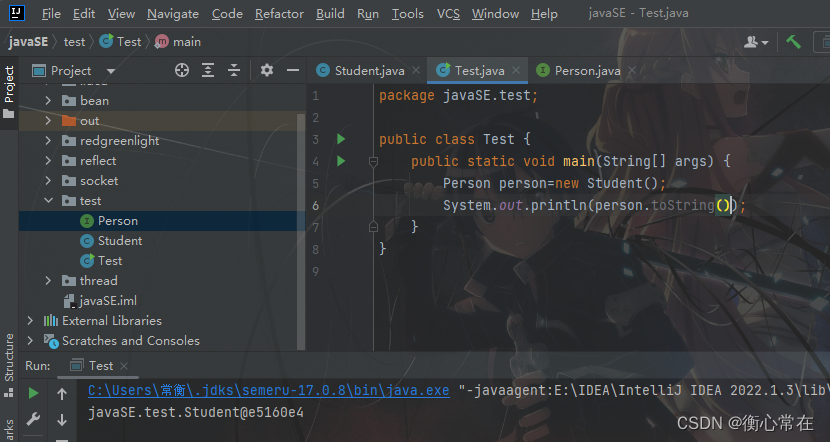The width and height of the screenshot is (830, 442).
Task: Close the Test.java tab
Action: 516,70
